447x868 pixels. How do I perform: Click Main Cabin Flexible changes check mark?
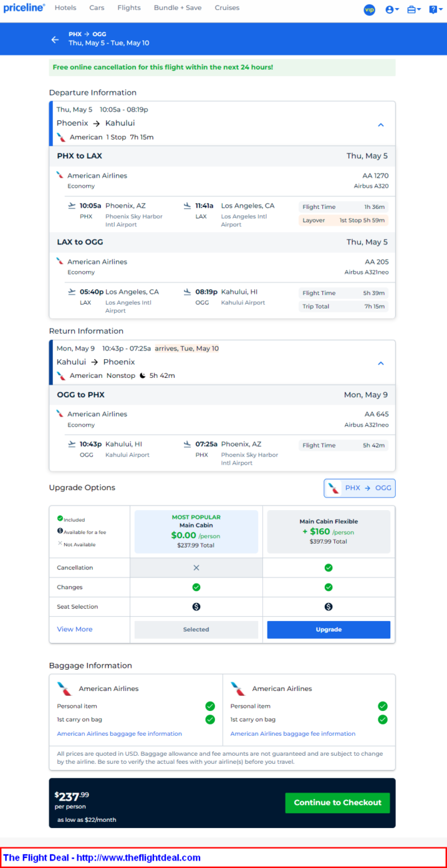[328, 588]
